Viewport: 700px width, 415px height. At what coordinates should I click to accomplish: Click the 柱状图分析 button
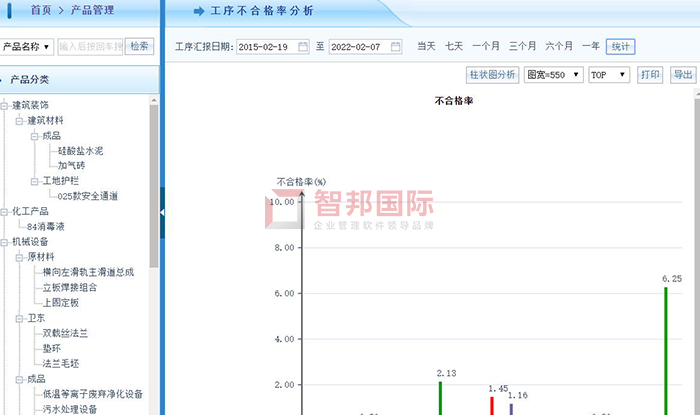click(492, 75)
